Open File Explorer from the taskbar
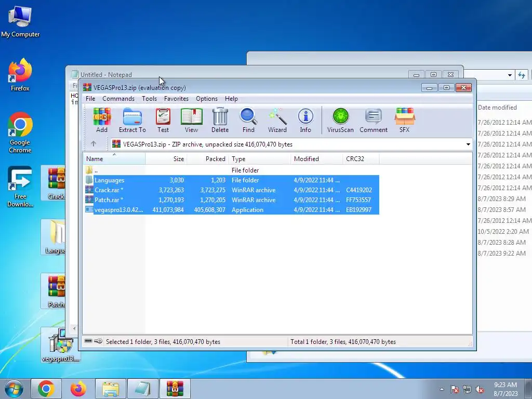This screenshot has width=532, height=399. click(x=111, y=389)
